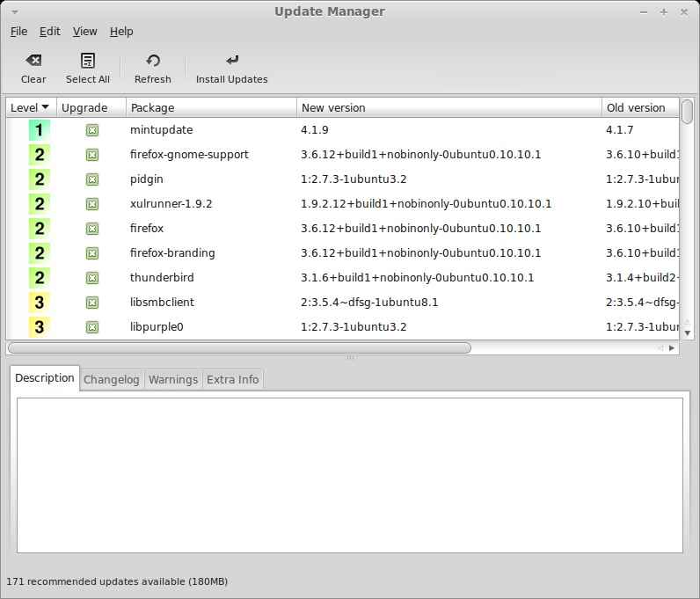Click xulrunner new version 1.9.2.12+build1 cell
This screenshot has width=700, height=599.
pyautogui.click(x=426, y=204)
